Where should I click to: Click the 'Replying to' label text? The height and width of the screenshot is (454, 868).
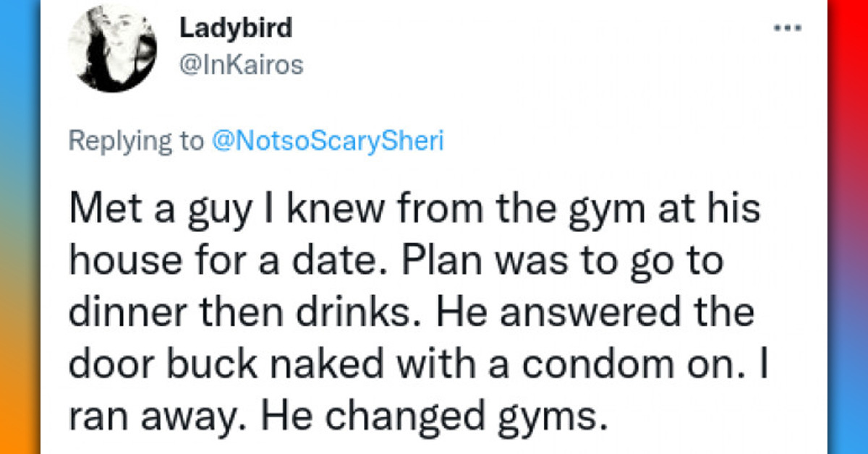pos(135,140)
